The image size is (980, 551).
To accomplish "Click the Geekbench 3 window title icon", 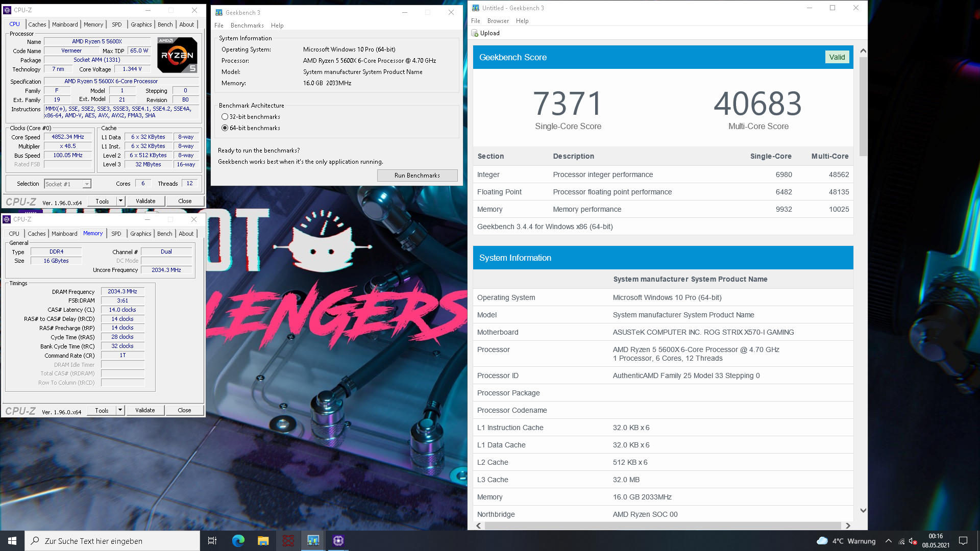I will pos(219,13).
